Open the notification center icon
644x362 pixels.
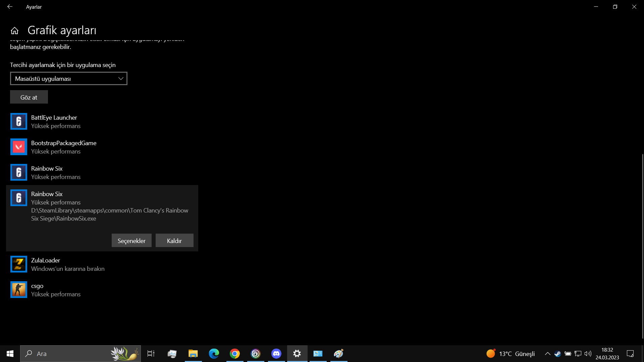[x=630, y=354]
